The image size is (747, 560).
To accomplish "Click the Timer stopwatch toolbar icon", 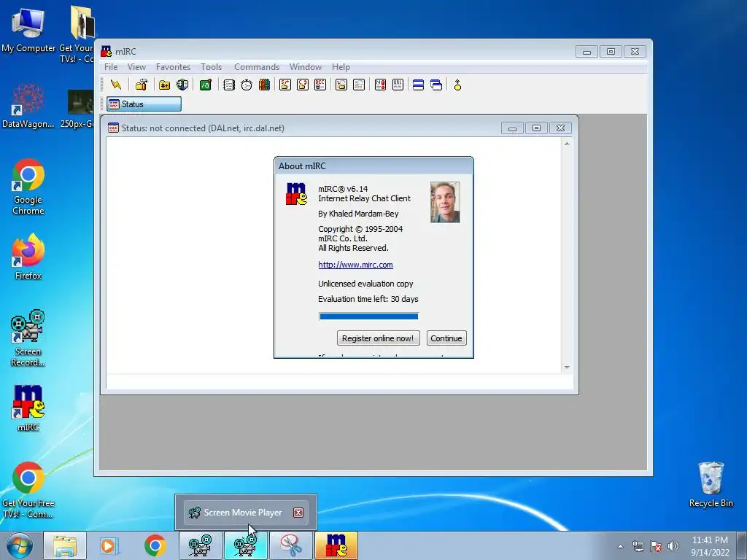I will click(247, 85).
